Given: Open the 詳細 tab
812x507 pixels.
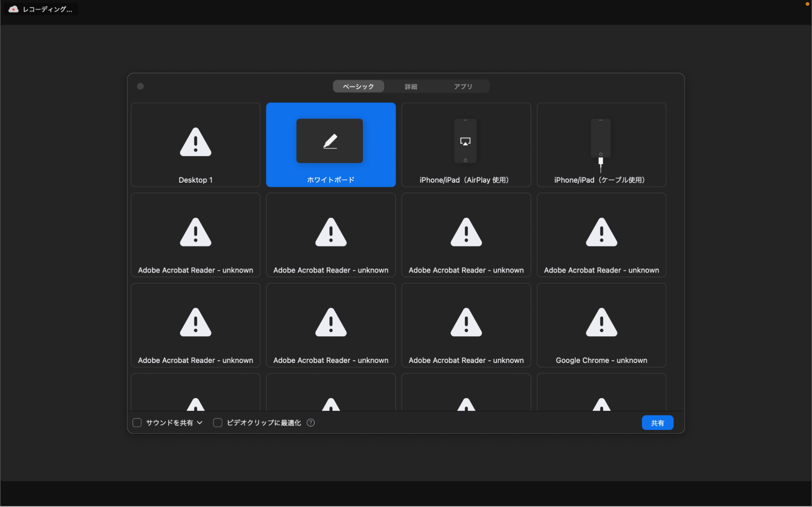Looking at the screenshot, I should (x=411, y=86).
